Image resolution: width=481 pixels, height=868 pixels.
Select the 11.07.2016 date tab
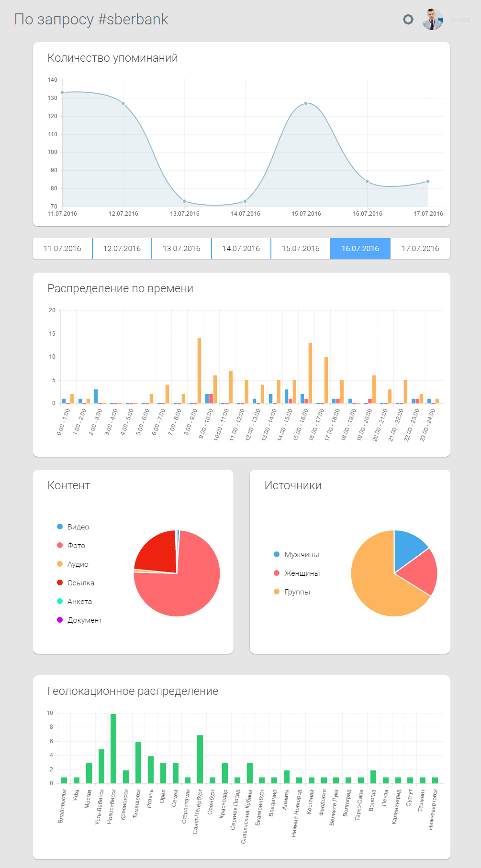tap(62, 249)
